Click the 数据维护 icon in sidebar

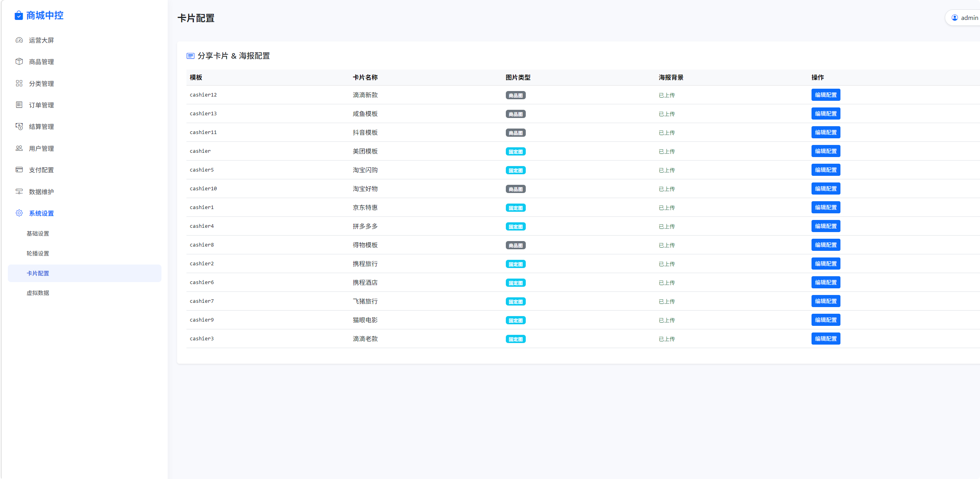pos(19,191)
